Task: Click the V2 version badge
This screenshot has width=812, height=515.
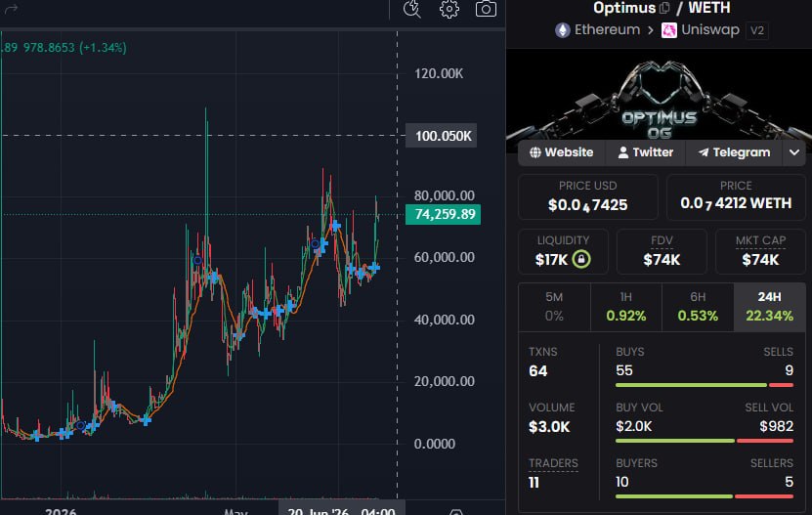Action: [756, 30]
